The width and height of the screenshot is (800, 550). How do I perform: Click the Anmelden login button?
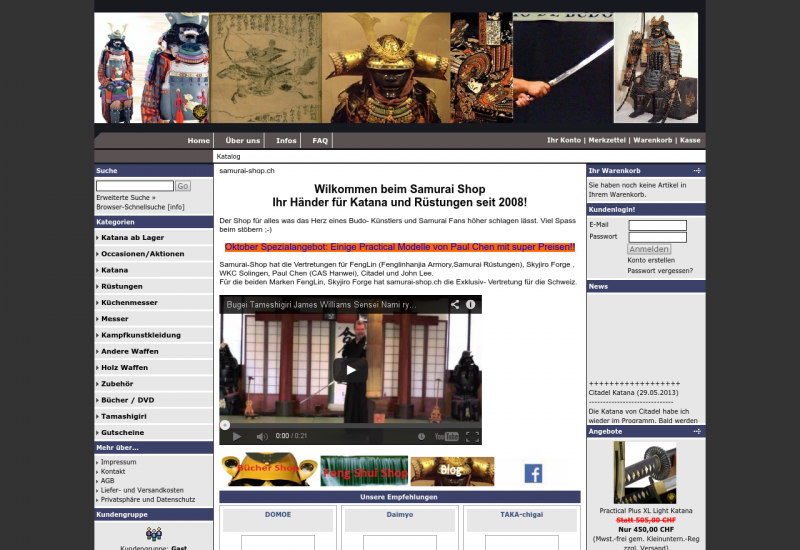pos(649,249)
